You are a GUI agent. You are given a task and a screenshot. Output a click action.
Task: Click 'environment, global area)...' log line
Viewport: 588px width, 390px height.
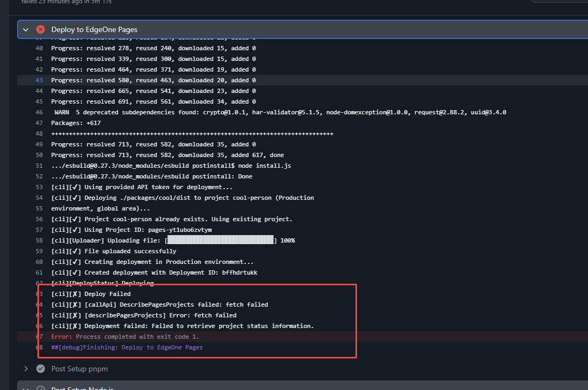pyautogui.click(x=100, y=208)
